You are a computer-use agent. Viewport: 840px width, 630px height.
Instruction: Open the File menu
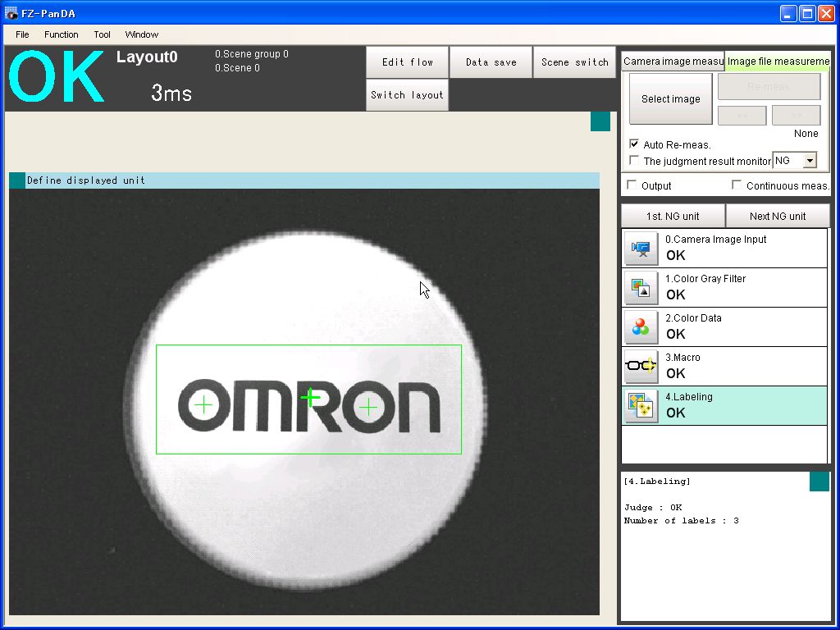point(22,34)
